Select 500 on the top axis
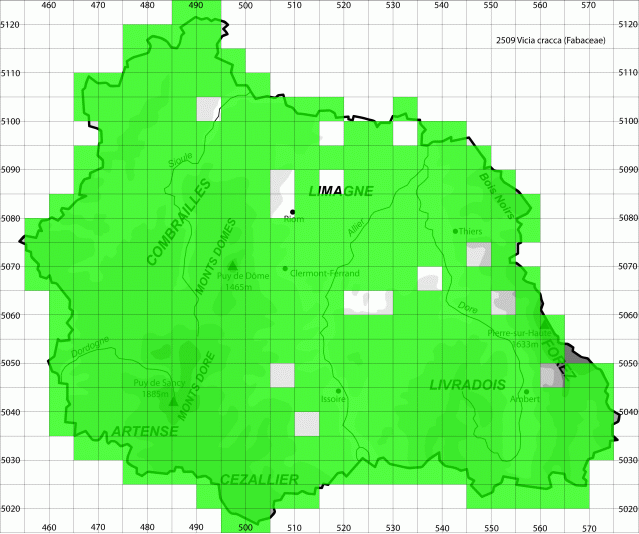Viewport: 639px width, 534px height. (x=245, y=5)
